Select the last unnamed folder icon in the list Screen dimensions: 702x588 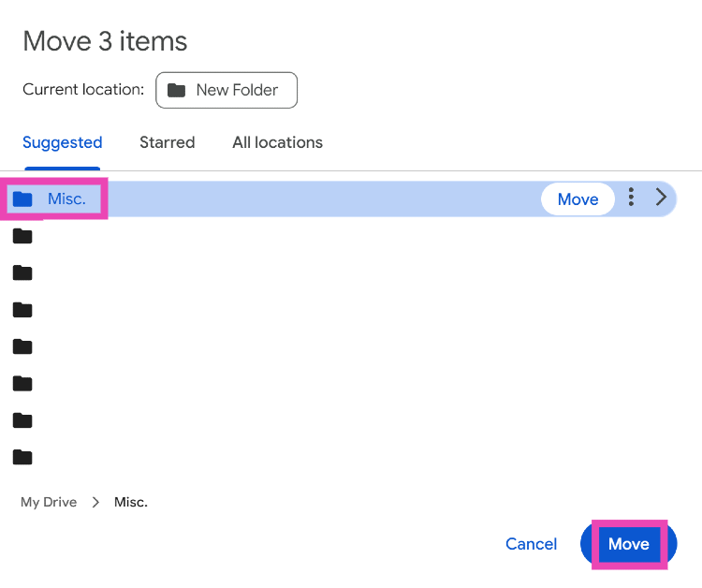coord(22,458)
